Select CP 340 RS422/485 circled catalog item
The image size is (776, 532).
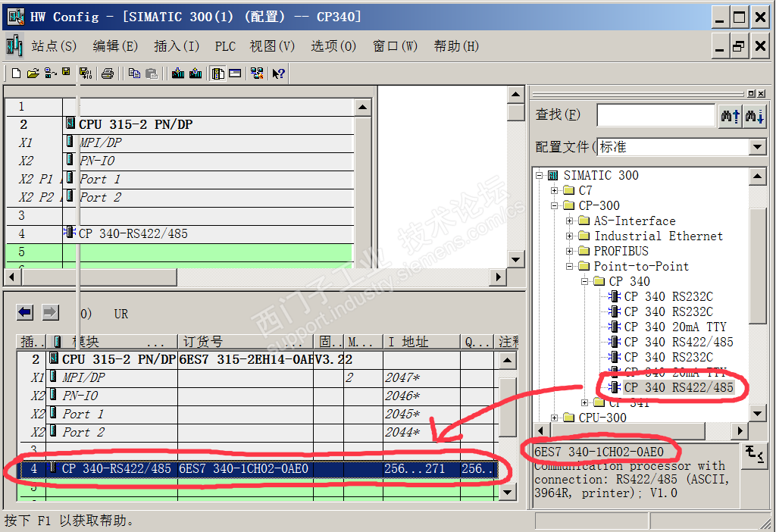[678, 387]
